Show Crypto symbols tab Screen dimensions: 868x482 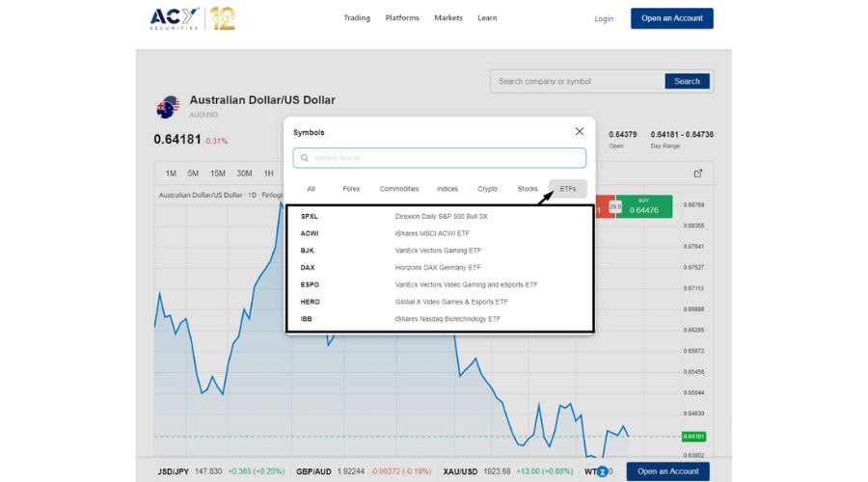pyautogui.click(x=487, y=189)
